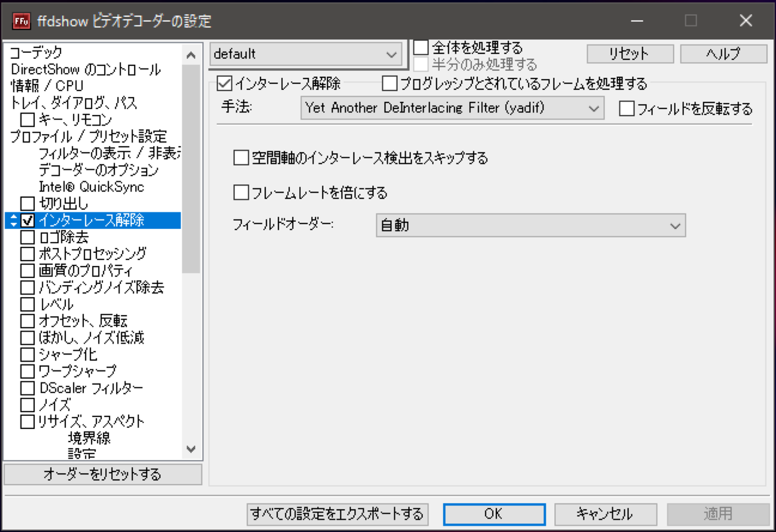Check 空間軸のインターレース検出をスキップする
Viewport: 776px width, 532px height.
point(241,158)
